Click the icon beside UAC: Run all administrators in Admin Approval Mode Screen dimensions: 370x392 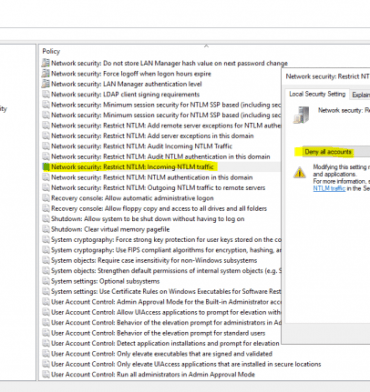pyautogui.click(x=46, y=374)
